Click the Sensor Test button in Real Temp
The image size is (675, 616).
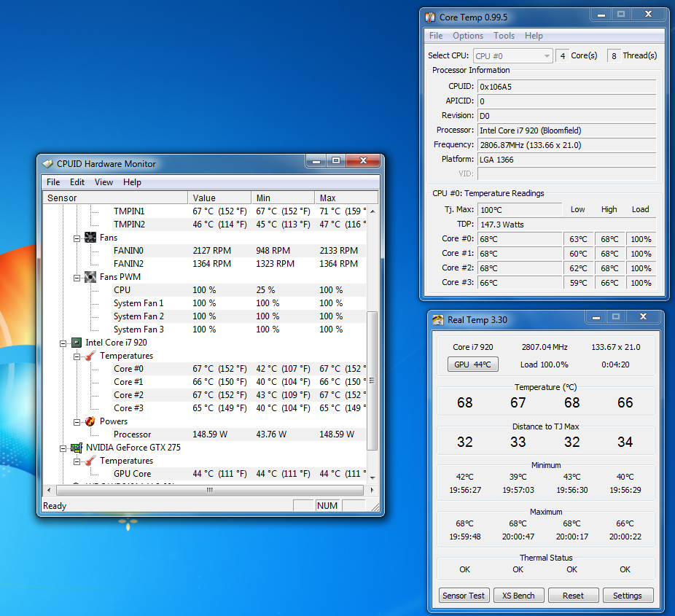tap(464, 596)
